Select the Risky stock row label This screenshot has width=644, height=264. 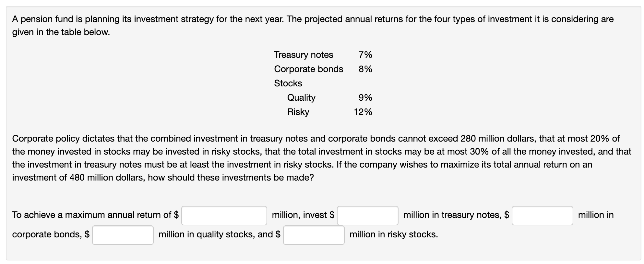(x=298, y=112)
